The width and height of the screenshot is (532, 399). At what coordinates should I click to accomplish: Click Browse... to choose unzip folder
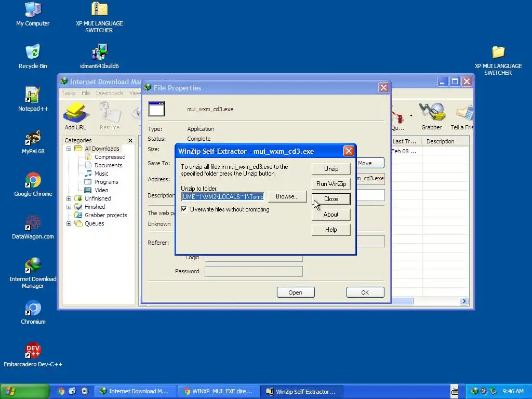[x=287, y=196]
